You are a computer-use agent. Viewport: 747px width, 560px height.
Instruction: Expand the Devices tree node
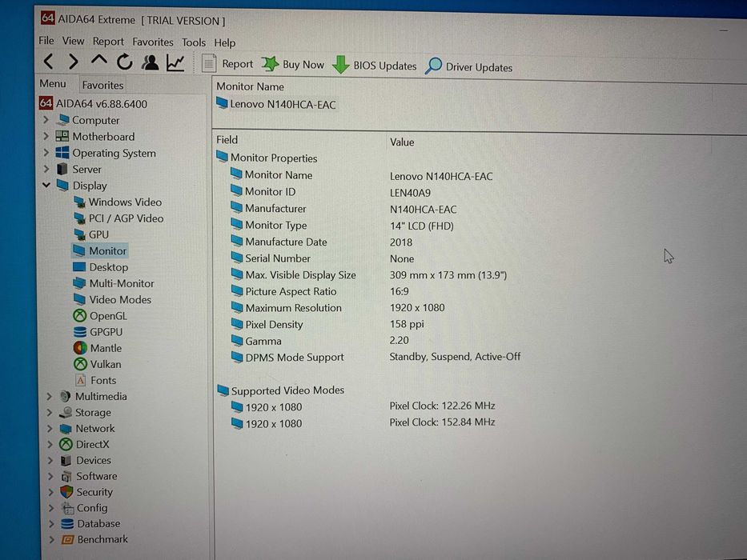pyautogui.click(x=50, y=460)
